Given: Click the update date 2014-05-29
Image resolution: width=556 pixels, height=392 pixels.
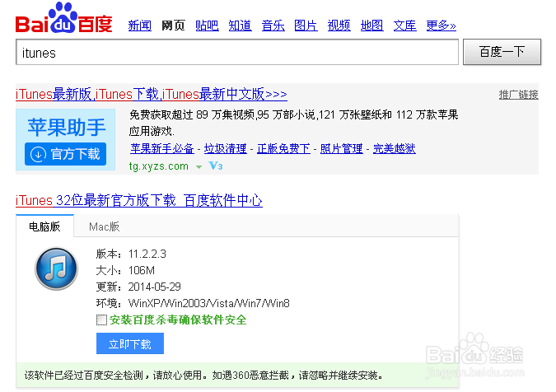Looking at the screenshot, I should 155,287.
